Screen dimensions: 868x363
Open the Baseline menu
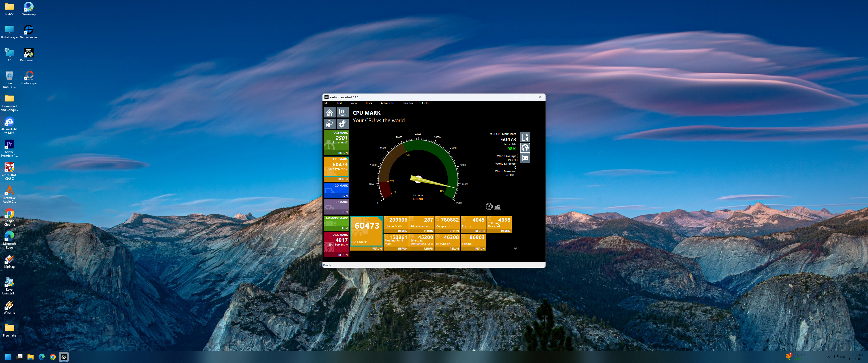408,103
